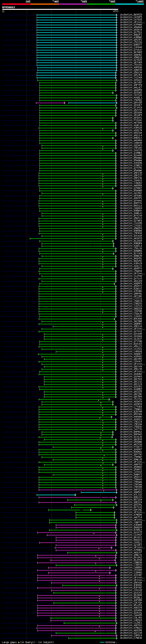Screen dimensions: 146x644
Task: Select the UniRef100_C9CYQ0 label
Action: (x=131, y=602)
